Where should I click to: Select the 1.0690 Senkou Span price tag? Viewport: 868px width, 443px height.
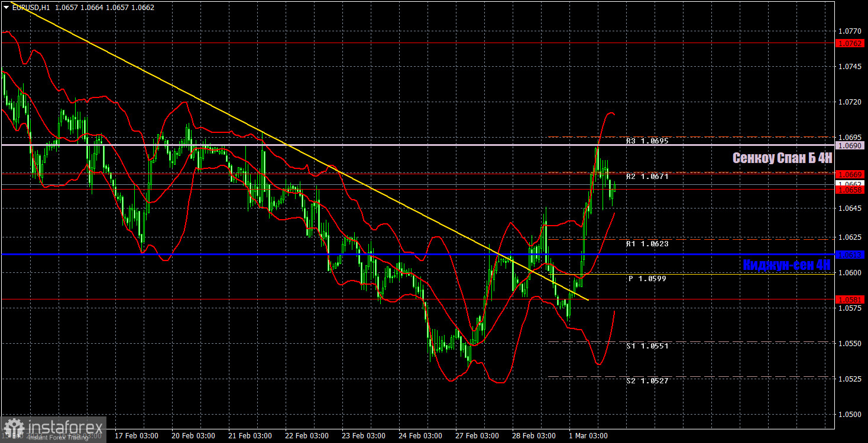[851, 145]
